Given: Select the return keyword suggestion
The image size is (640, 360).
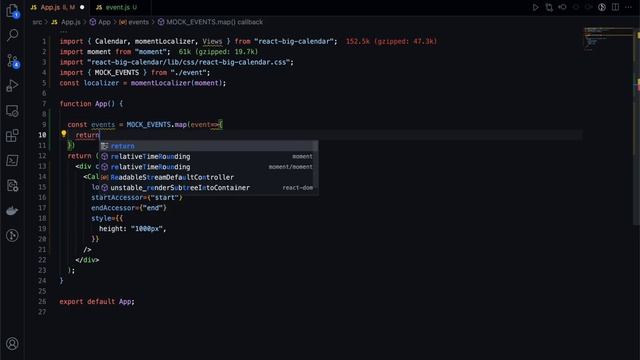Looking at the screenshot, I should coord(209,146).
